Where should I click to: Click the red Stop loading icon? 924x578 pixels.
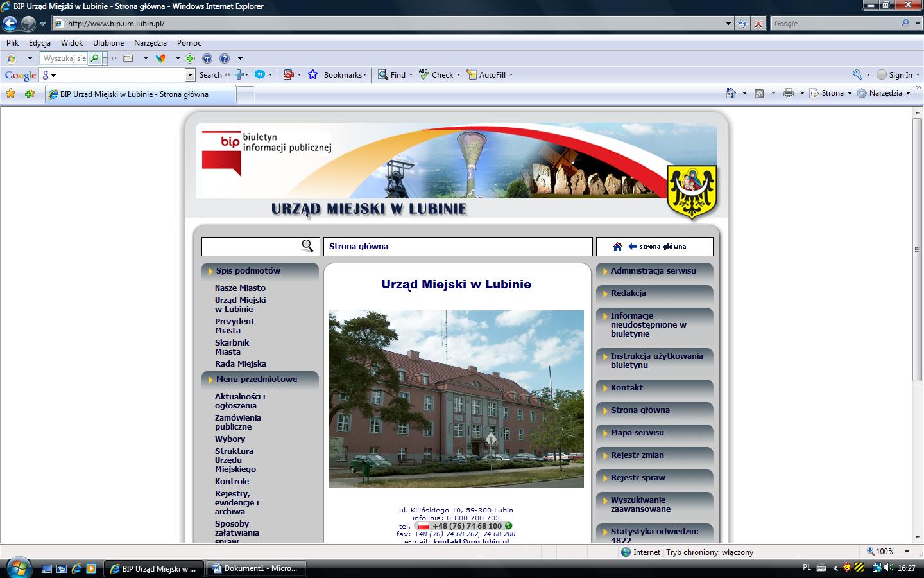(758, 24)
